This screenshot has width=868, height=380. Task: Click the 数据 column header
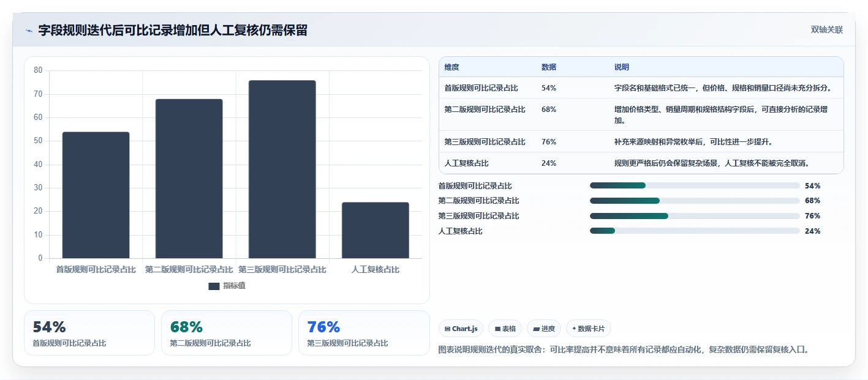click(x=549, y=67)
